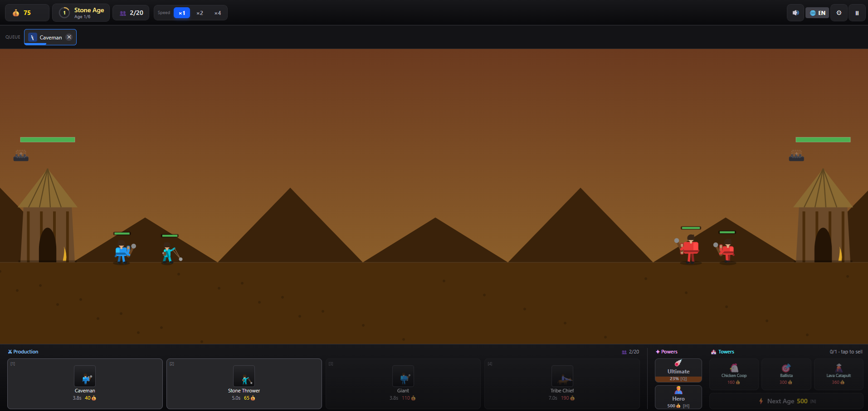This screenshot has height=411, width=868.
Task: Click the Speed label
Action: (x=164, y=13)
